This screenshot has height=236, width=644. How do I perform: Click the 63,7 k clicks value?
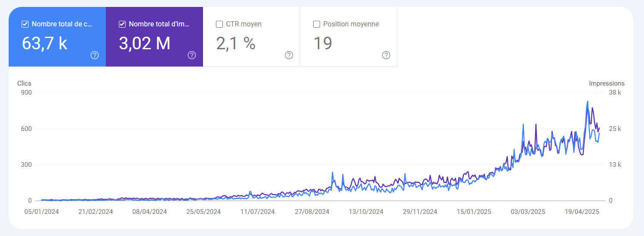(x=44, y=43)
